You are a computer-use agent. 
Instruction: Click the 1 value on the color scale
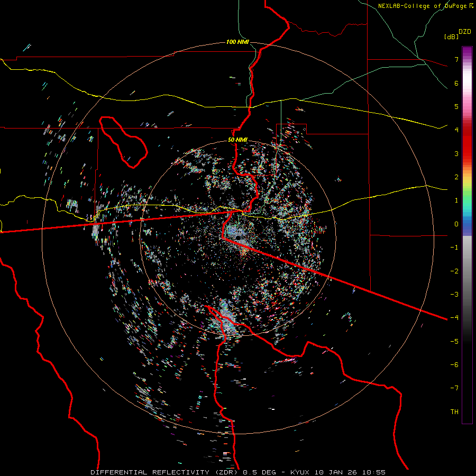click(x=456, y=200)
